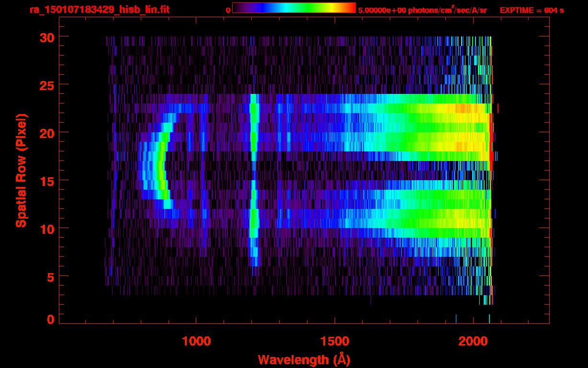The image size is (588, 368).
Task: Click the x-axis tick label 1000
Action: coord(196,341)
